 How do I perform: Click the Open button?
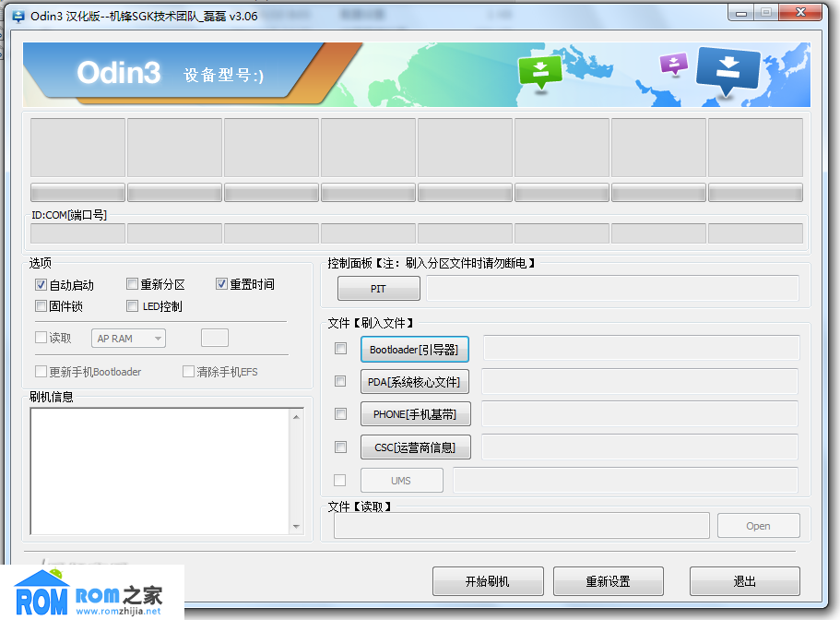(759, 526)
